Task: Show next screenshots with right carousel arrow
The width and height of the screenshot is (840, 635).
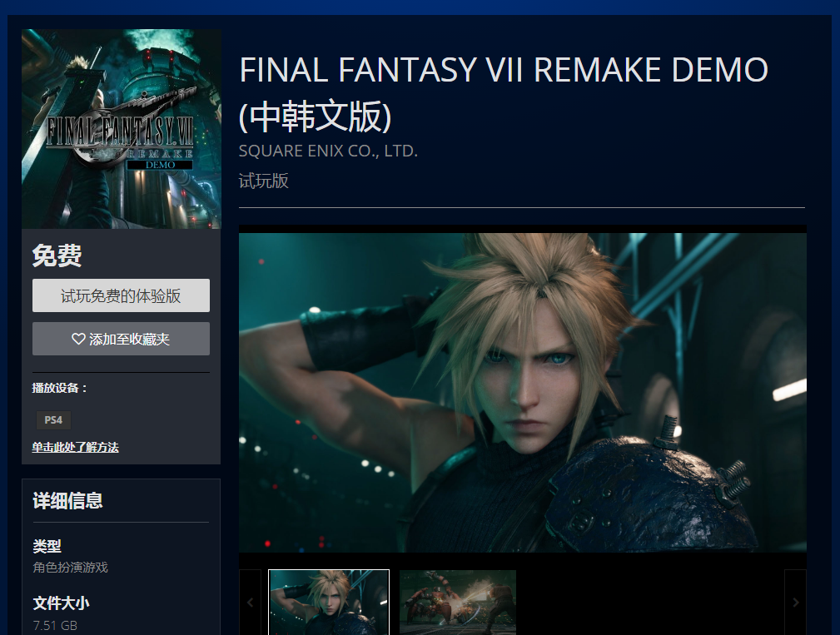Action: click(796, 603)
